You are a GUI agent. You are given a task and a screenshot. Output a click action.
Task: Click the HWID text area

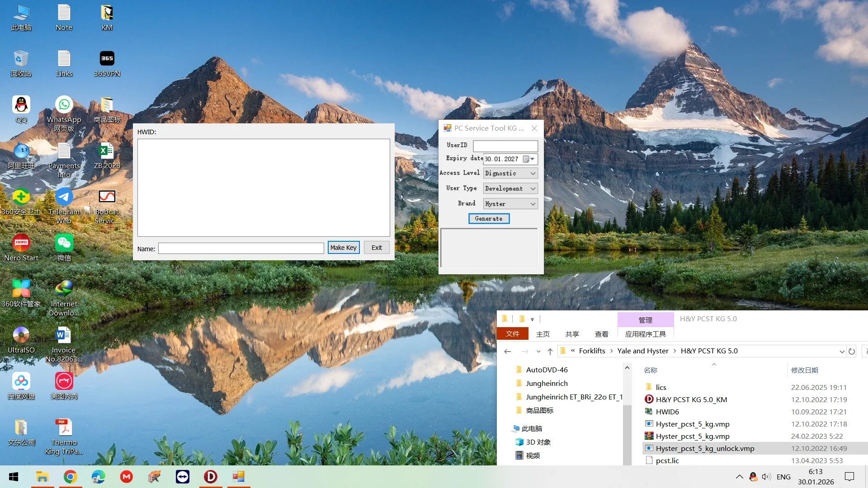click(264, 188)
